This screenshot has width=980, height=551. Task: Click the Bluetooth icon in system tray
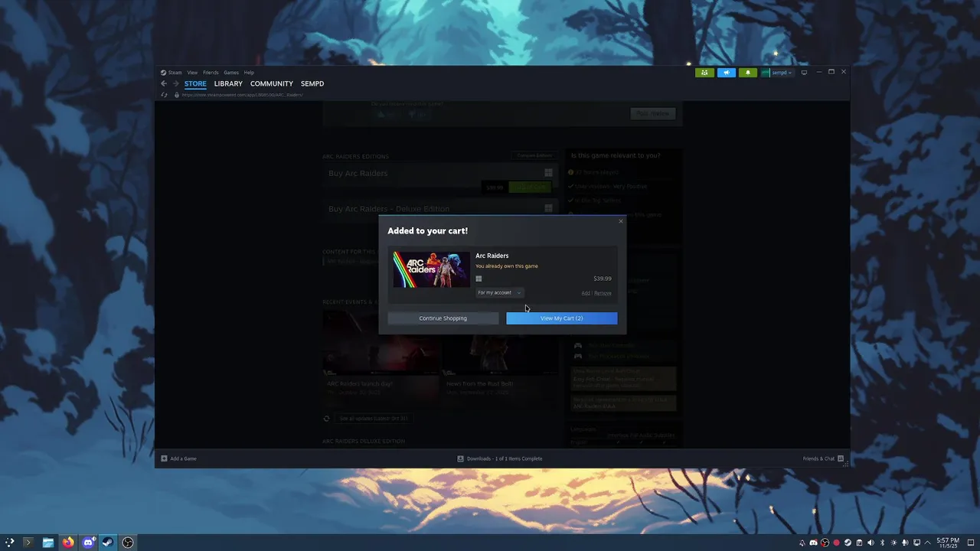(x=882, y=543)
